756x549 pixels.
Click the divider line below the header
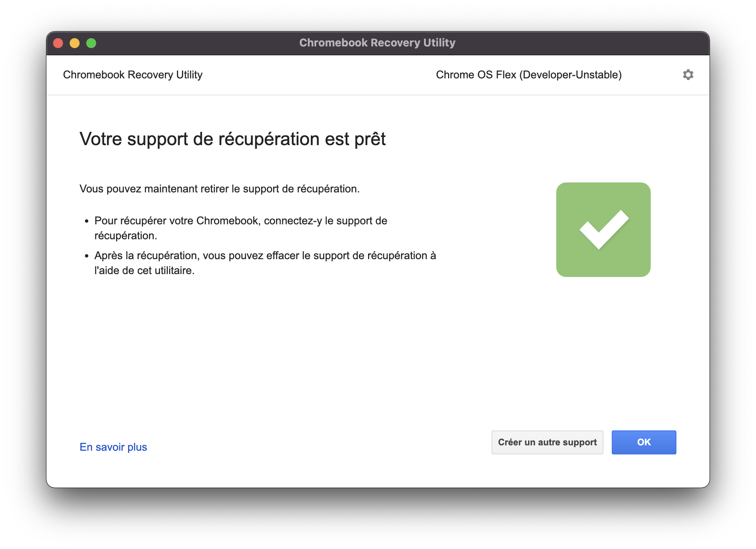pos(378,95)
